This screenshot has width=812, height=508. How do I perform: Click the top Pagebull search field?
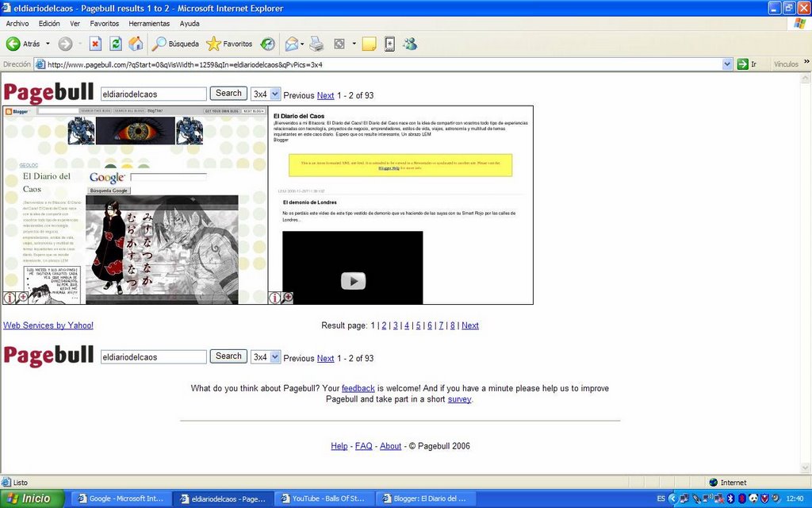[153, 94]
